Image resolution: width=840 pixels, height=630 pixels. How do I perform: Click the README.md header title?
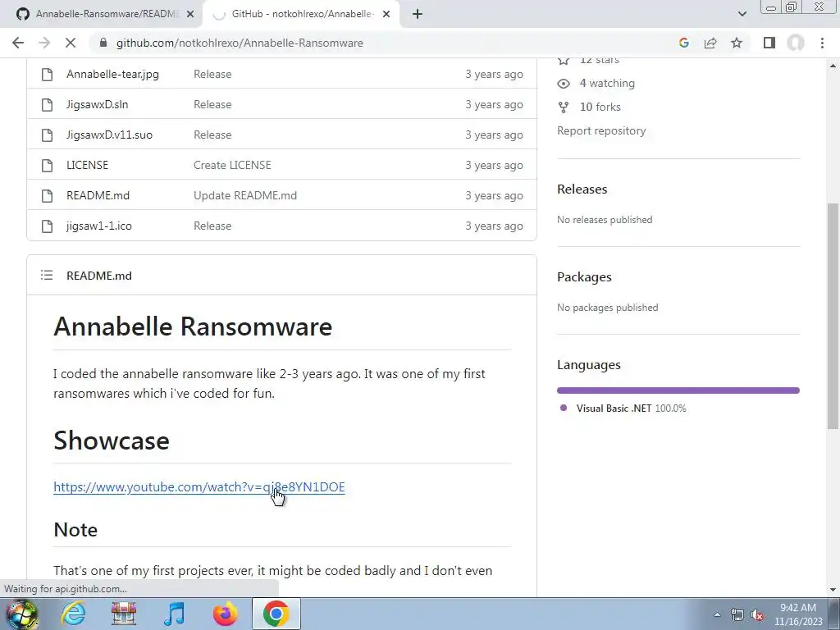[x=99, y=276]
